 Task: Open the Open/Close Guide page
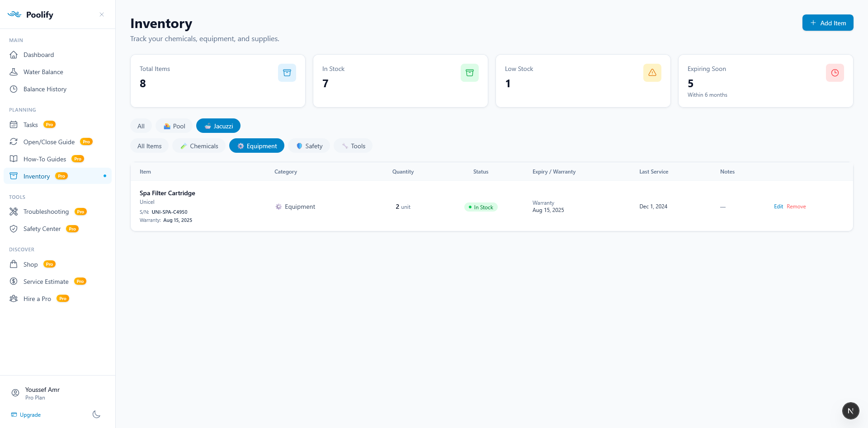click(x=57, y=142)
